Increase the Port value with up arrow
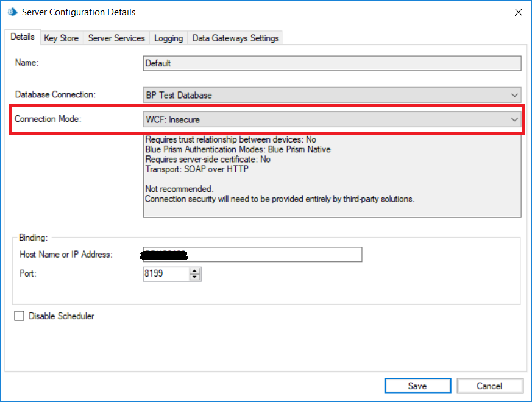Viewport: 532px width, 402px height. coord(195,271)
